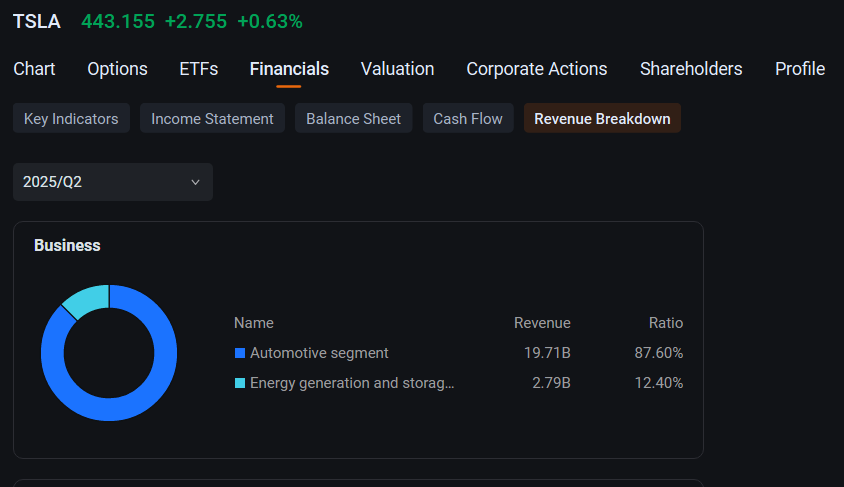Open the 2025/Q2 period dropdown
844x487 pixels.
click(x=113, y=182)
